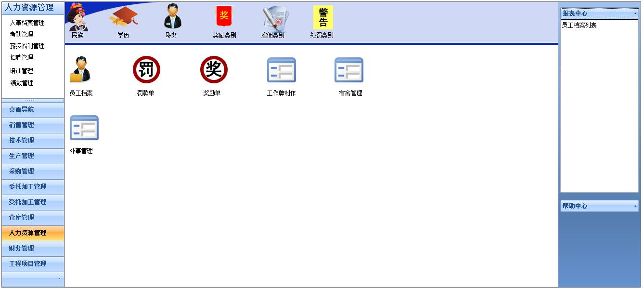Click the 学历 graduation cap icon
The image size is (644, 289).
pyautogui.click(x=124, y=18)
